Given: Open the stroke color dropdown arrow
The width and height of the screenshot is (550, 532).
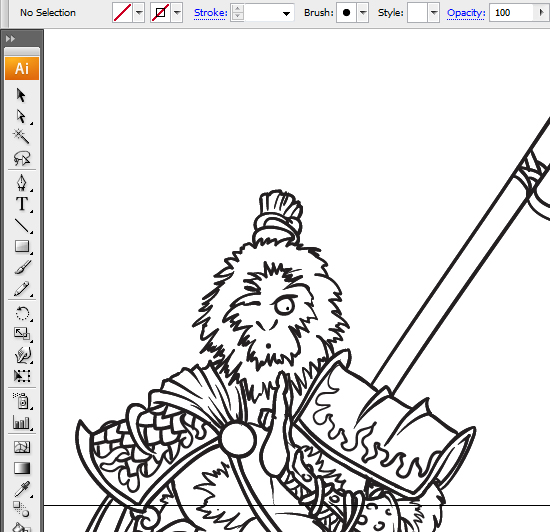Looking at the screenshot, I should [x=177, y=13].
